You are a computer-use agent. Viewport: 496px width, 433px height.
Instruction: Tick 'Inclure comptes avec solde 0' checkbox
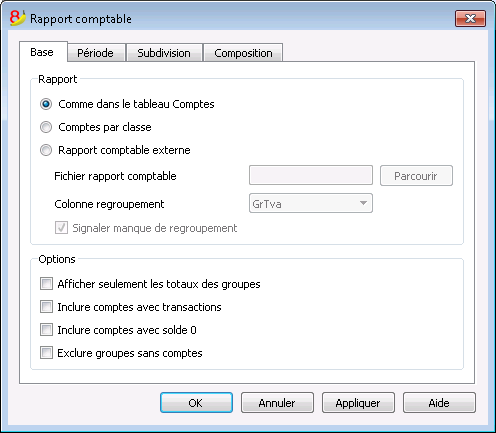[x=46, y=330]
